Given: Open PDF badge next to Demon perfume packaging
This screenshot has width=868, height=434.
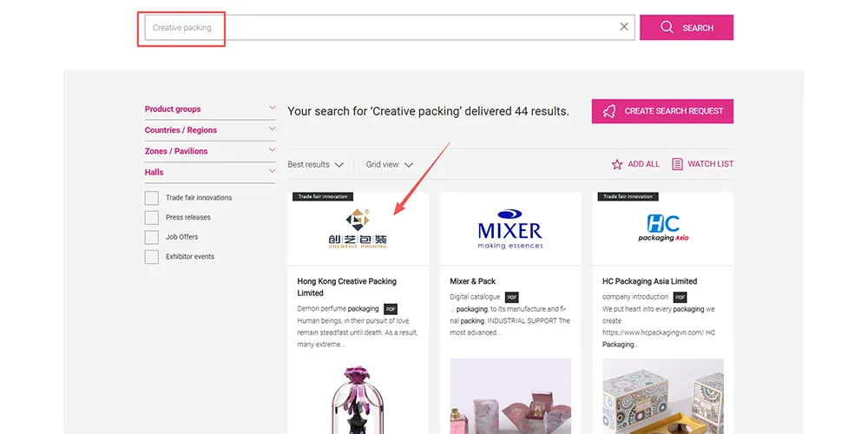Looking at the screenshot, I should 391,309.
